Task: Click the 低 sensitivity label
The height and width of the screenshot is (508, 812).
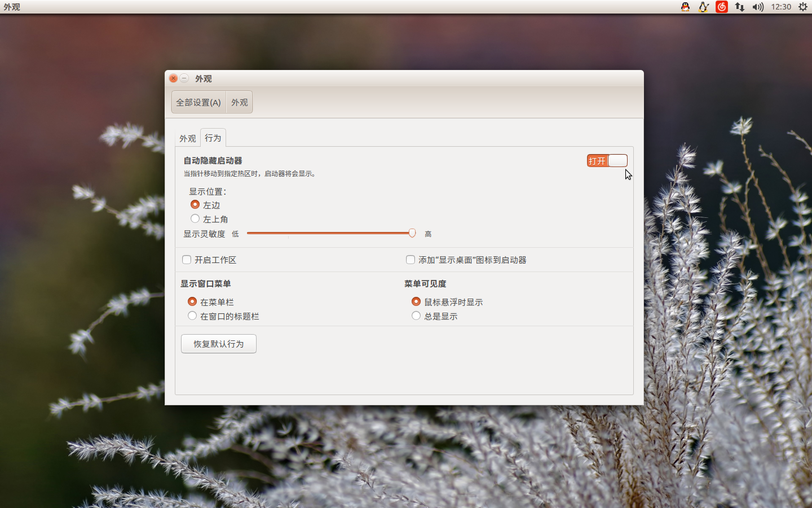Action: 235,234
